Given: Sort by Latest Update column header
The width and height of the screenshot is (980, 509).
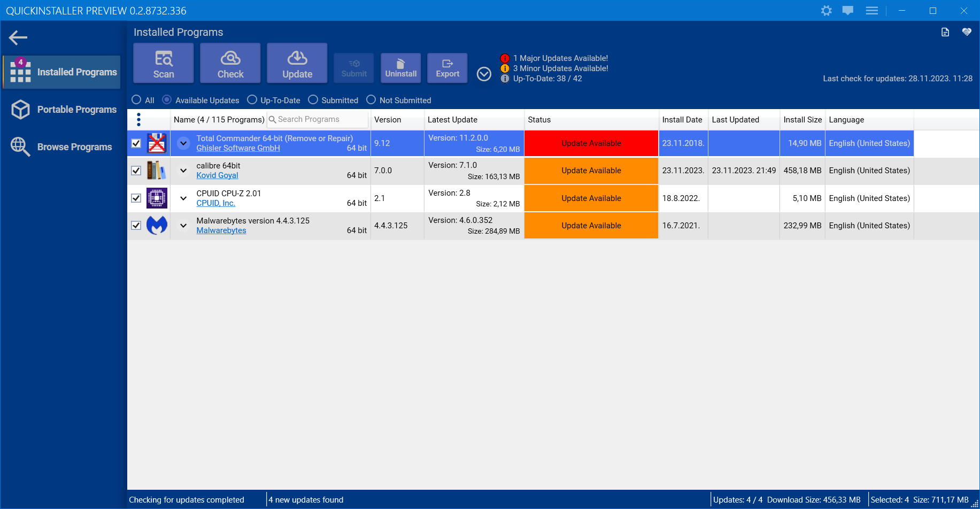Looking at the screenshot, I should pyautogui.click(x=474, y=120).
